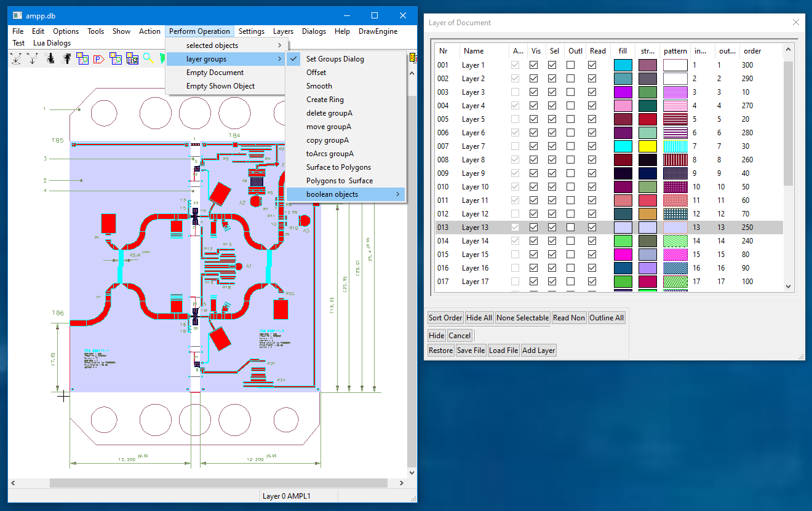
Task: Click the first toolbar icon at far left
Action: (x=17, y=58)
